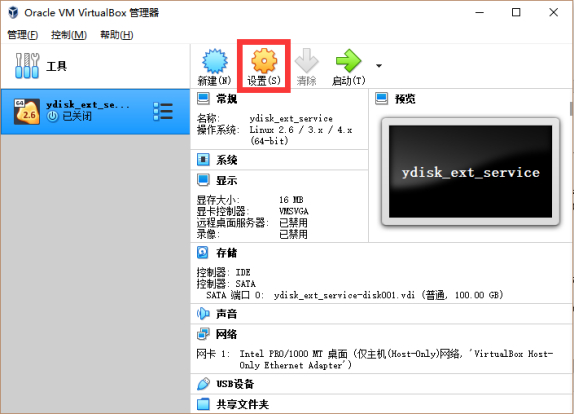
Task: Click the 控制器: SATA line
Action: 226,284
